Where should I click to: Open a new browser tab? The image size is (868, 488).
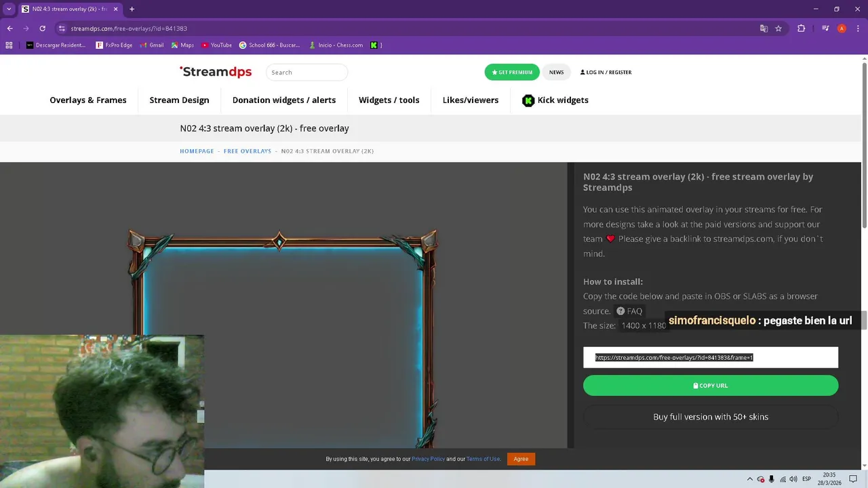click(132, 9)
